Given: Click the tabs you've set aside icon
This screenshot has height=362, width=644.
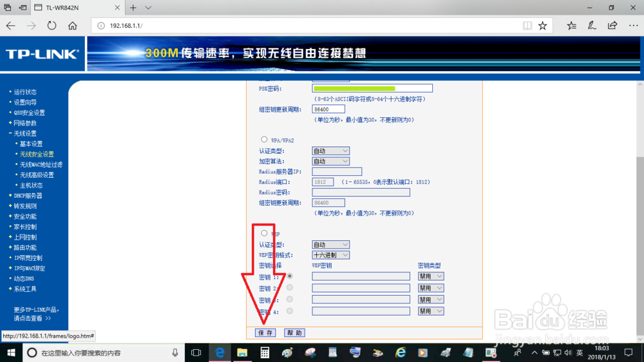Looking at the screenshot, I should pos(7,7).
